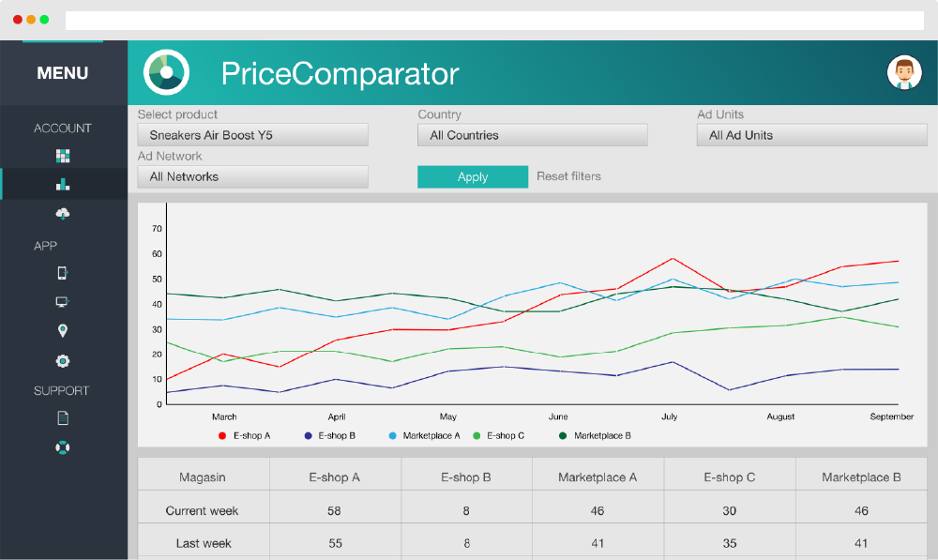Click the MENU heading
938x560 pixels.
(62, 72)
